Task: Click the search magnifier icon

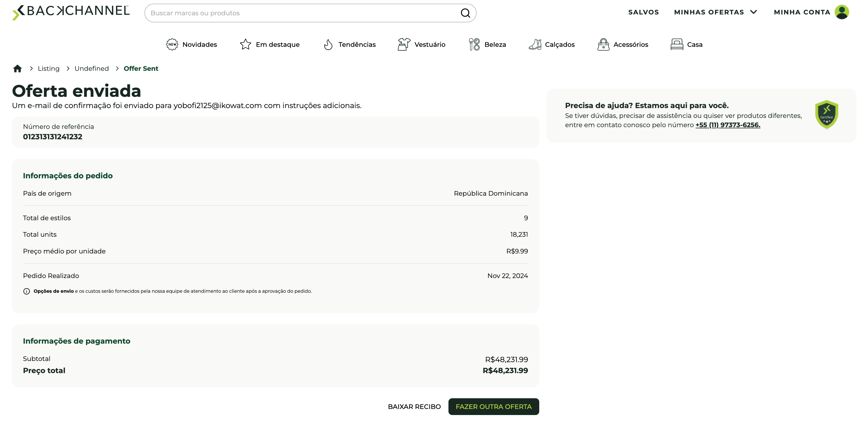Action: [x=465, y=13]
